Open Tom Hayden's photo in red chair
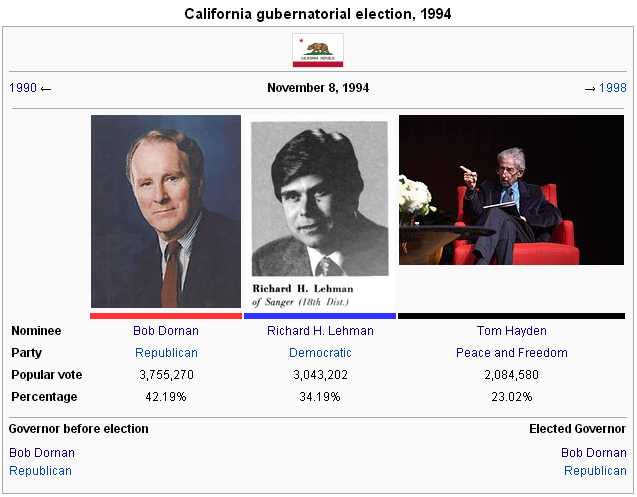Viewport: 637px width, 497px height. [511, 190]
